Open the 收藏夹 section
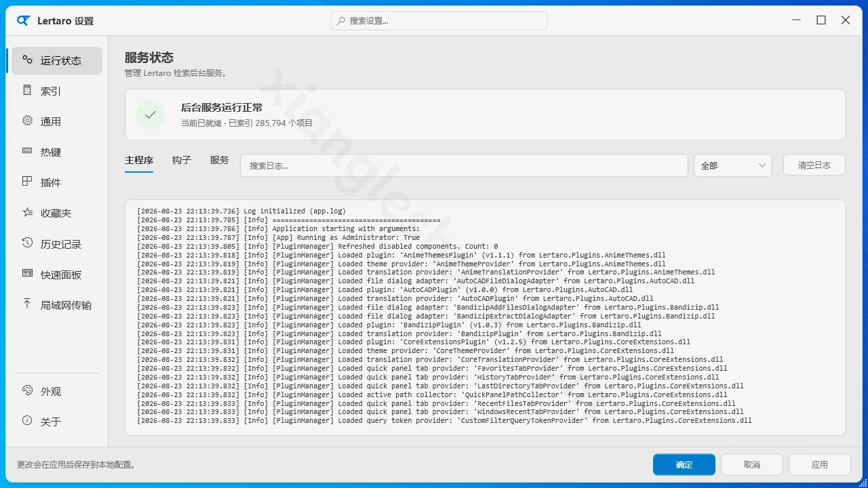The width and height of the screenshot is (868, 488). coord(57,213)
